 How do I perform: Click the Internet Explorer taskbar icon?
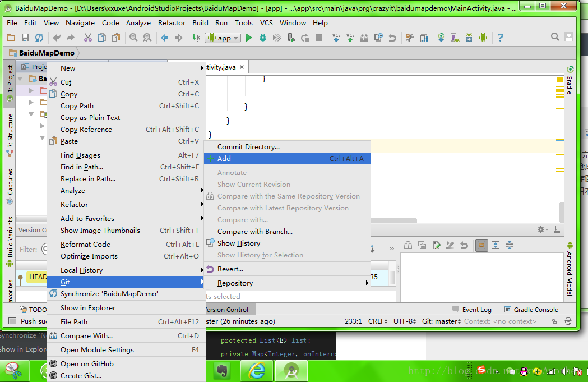[257, 371]
